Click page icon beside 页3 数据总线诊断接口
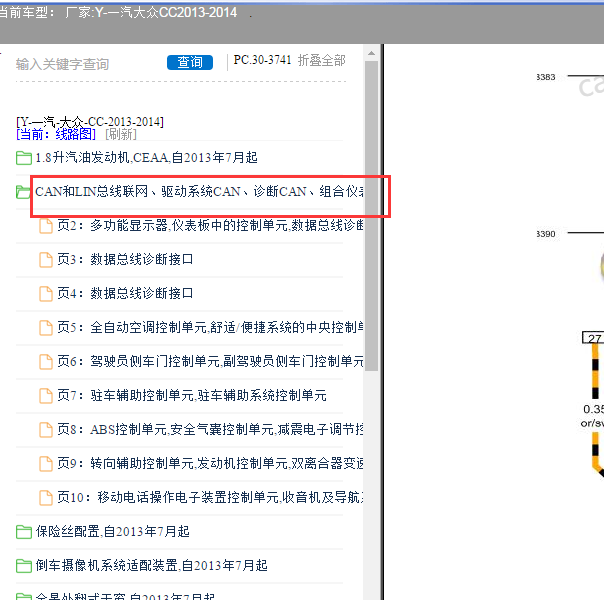The image size is (604, 600). pyautogui.click(x=46, y=260)
